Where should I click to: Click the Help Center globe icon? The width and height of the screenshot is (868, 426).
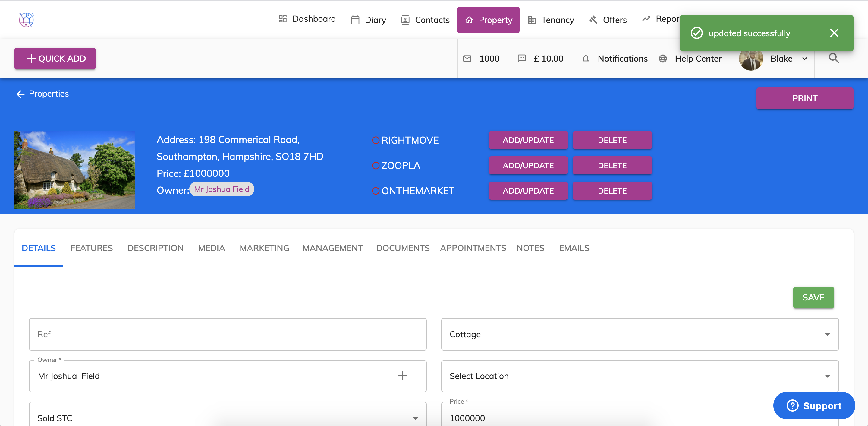point(663,58)
